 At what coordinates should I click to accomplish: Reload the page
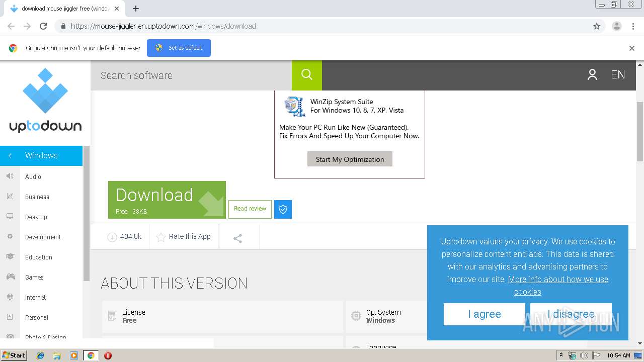click(43, 26)
